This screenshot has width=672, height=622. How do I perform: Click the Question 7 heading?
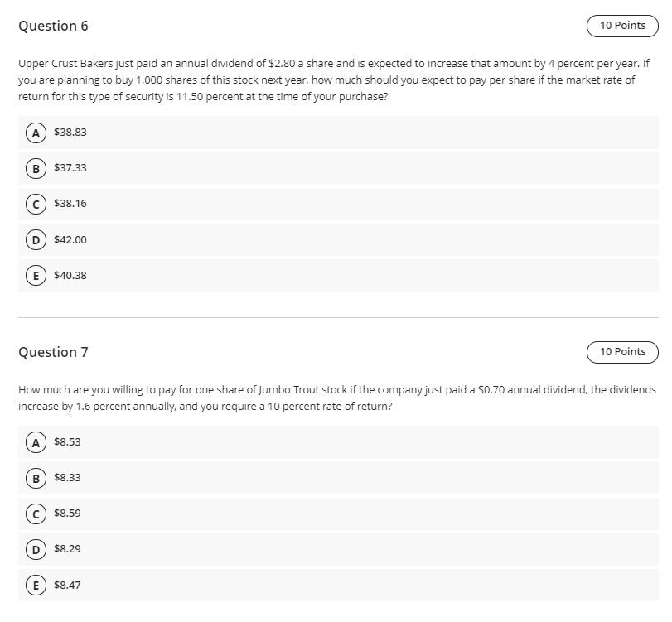pos(53,352)
